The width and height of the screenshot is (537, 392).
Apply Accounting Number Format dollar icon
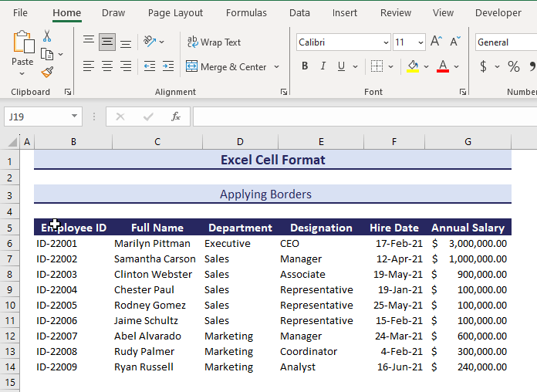484,67
